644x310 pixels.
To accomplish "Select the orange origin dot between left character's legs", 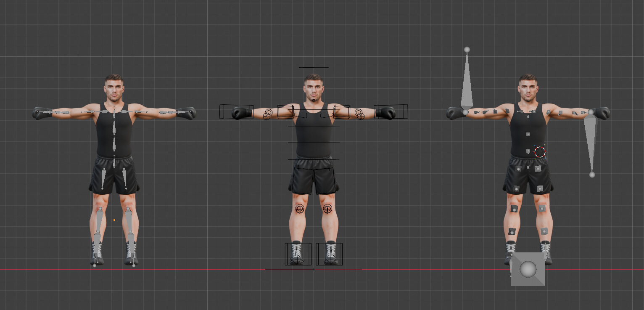I will (114, 220).
